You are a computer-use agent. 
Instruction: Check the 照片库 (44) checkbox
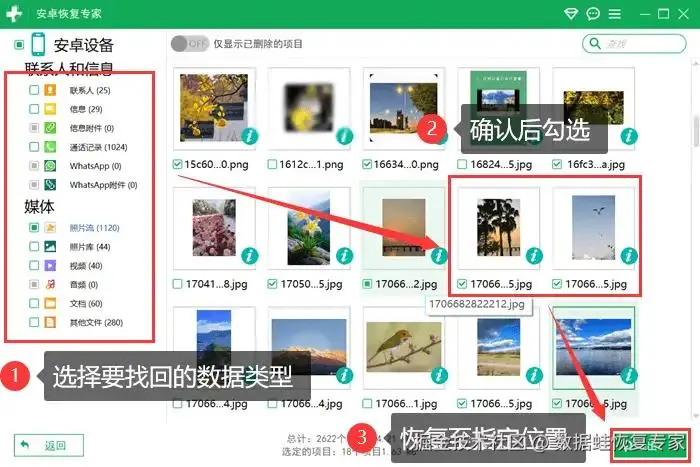(34, 246)
